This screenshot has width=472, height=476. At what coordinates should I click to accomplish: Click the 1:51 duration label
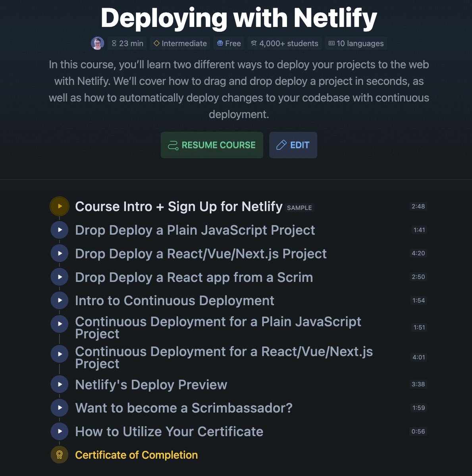(419, 327)
